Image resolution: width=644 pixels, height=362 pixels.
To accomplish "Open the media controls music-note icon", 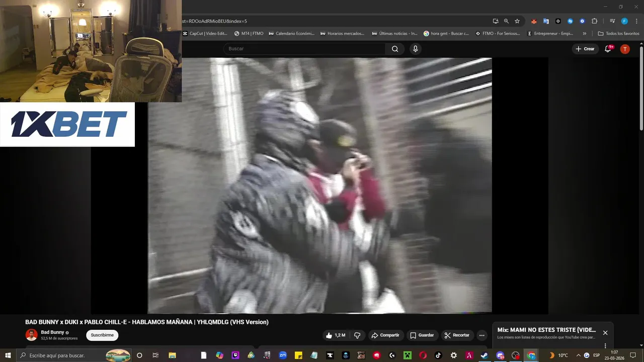I will [612, 21].
